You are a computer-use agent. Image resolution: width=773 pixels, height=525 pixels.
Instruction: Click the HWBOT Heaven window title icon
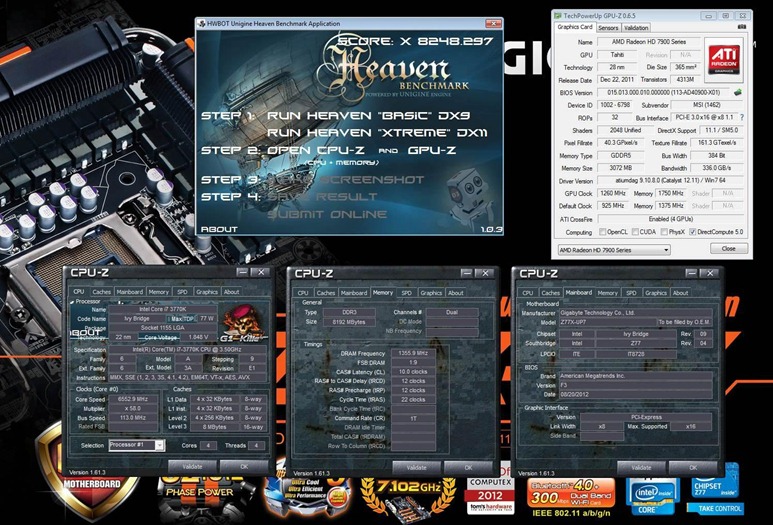coord(201,23)
